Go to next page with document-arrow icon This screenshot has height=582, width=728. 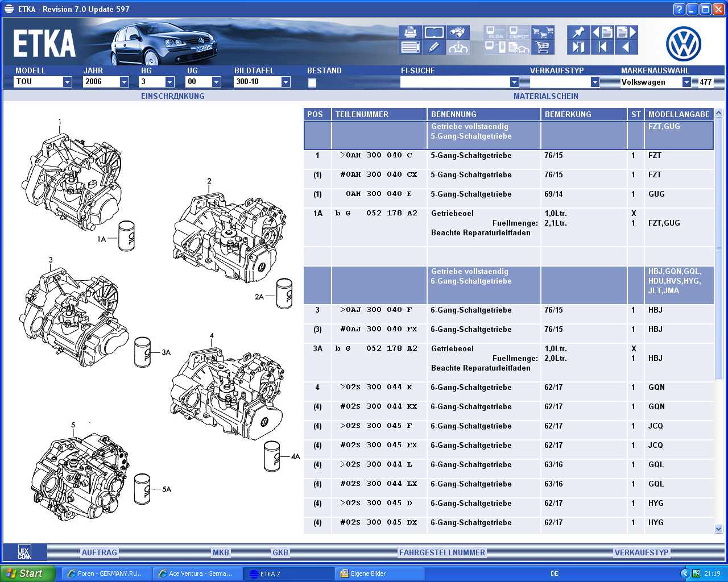(626, 32)
